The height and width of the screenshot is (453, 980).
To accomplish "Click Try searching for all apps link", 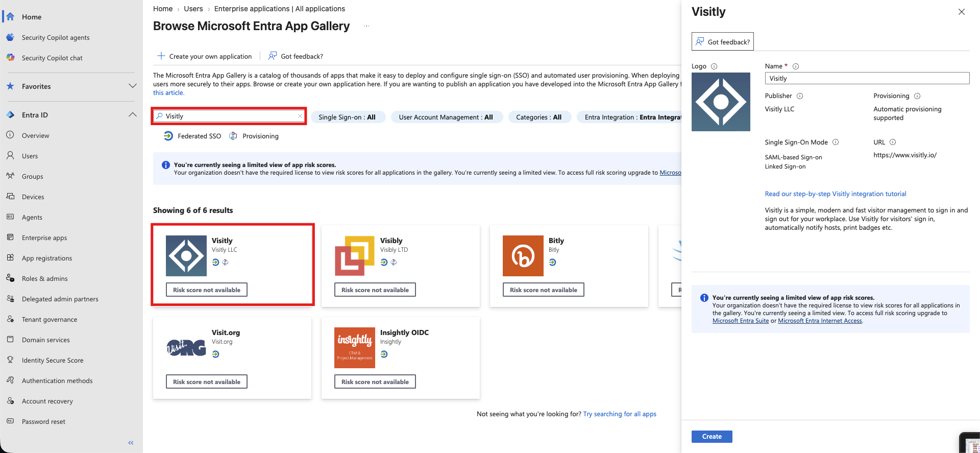I will tap(620, 414).
